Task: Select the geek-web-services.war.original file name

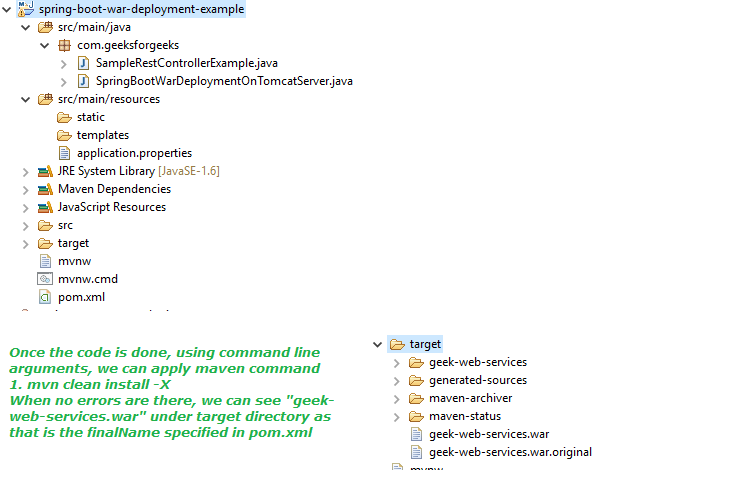Action: pyautogui.click(x=510, y=452)
